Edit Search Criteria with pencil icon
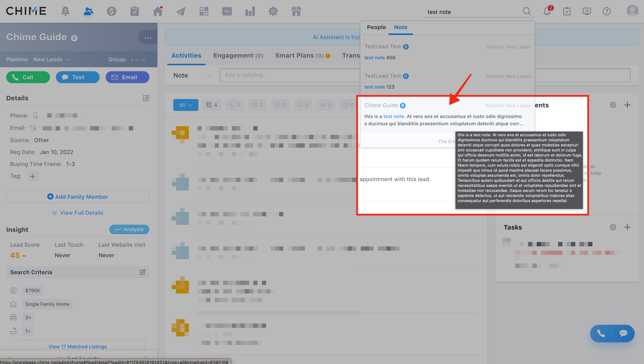Image resolution: width=644 pixels, height=364 pixels. (143, 272)
